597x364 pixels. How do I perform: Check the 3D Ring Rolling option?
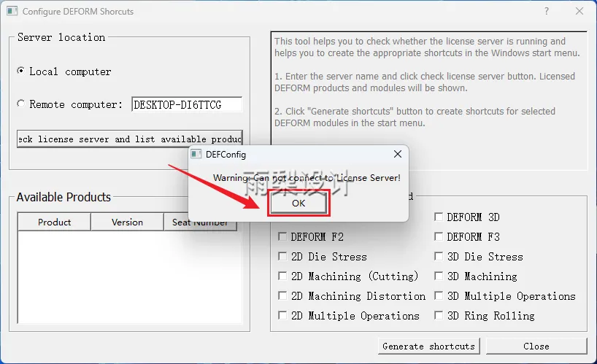tap(439, 315)
